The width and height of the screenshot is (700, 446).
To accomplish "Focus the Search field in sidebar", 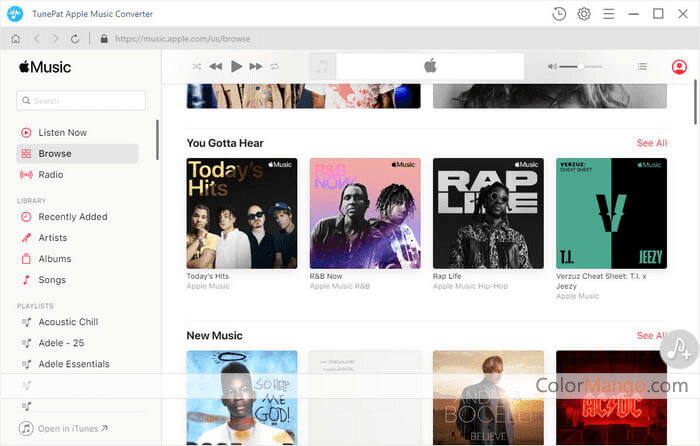I will (81, 101).
